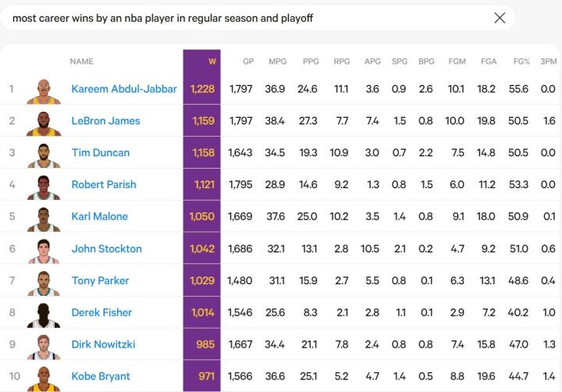Viewport: 562px width, 392px height.
Task: Click John Stockton's player avatar
Action: [x=43, y=250]
